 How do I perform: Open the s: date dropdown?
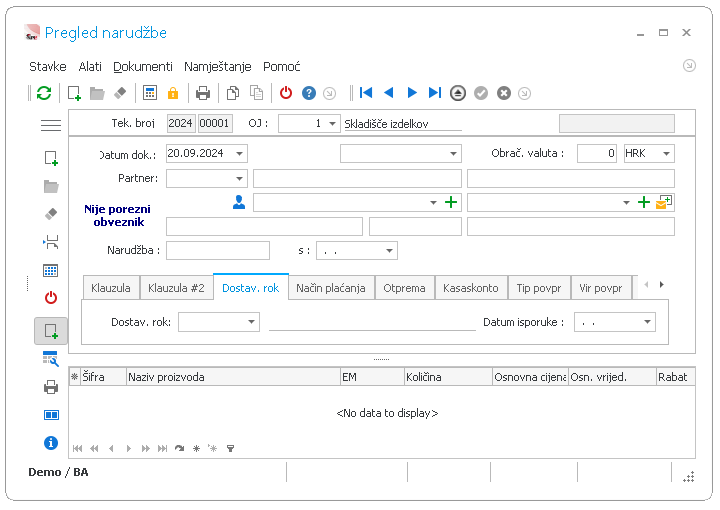389,251
